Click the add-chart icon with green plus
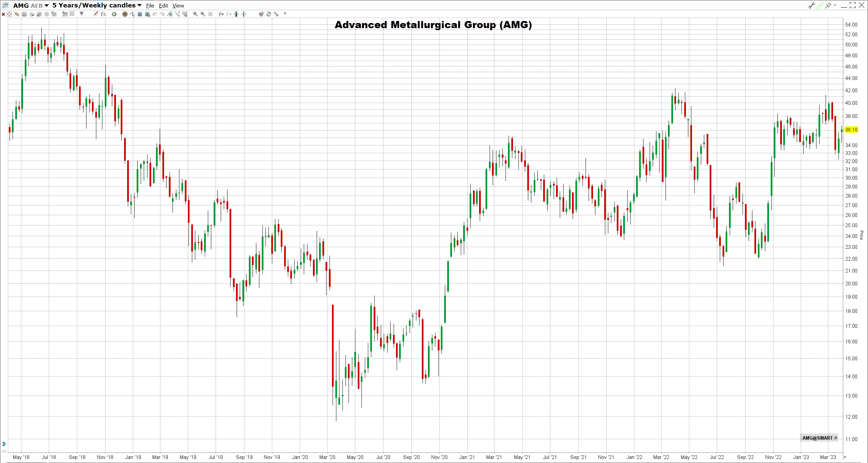 click(x=65, y=14)
